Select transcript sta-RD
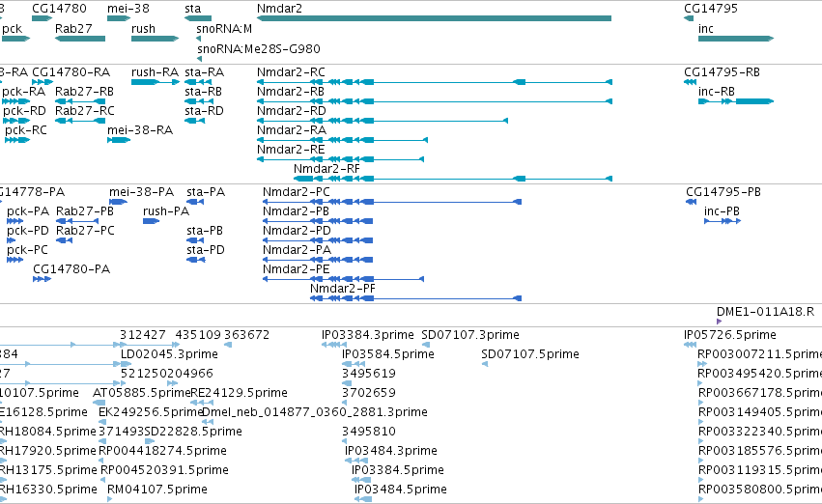This screenshot has width=822, height=504. 194,121
